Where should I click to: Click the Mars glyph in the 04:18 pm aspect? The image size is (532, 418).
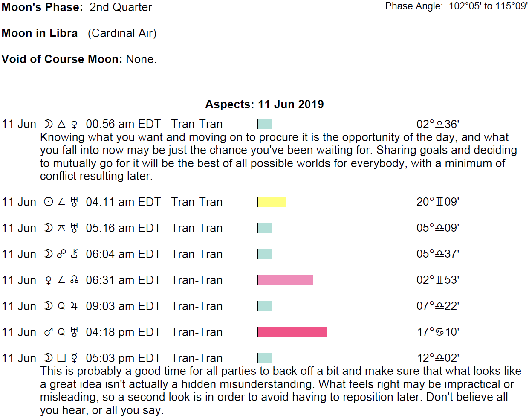coord(49,332)
